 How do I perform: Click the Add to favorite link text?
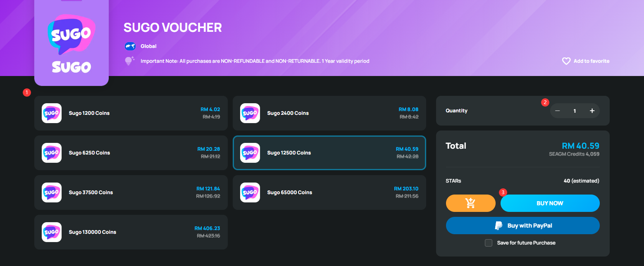tap(592, 61)
